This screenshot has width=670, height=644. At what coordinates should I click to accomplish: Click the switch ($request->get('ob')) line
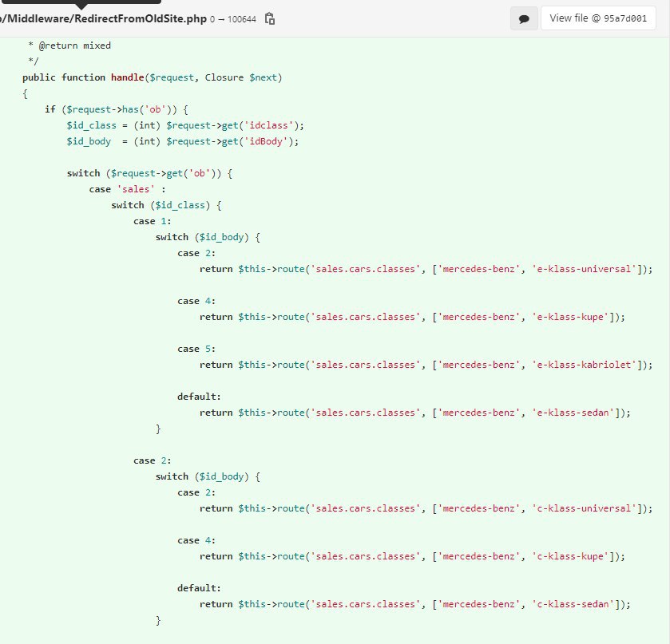pos(149,173)
